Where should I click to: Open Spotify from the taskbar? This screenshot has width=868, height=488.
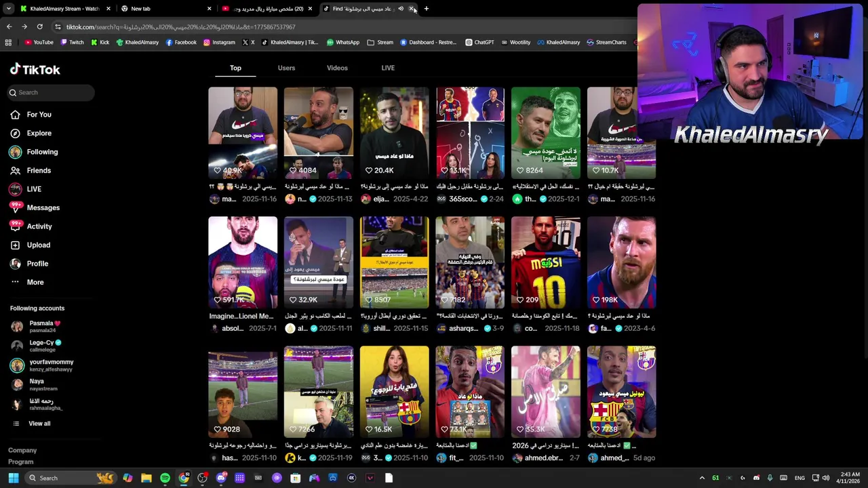[x=165, y=478]
